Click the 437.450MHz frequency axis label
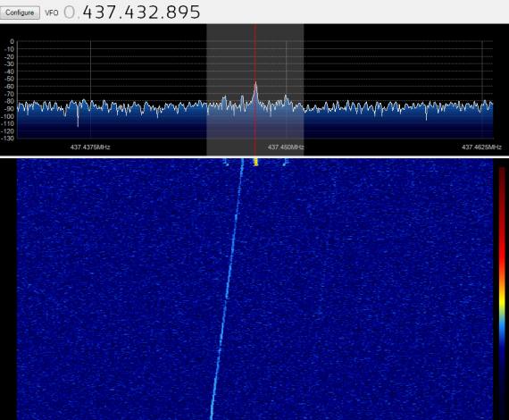The image size is (509, 420). 286,147
